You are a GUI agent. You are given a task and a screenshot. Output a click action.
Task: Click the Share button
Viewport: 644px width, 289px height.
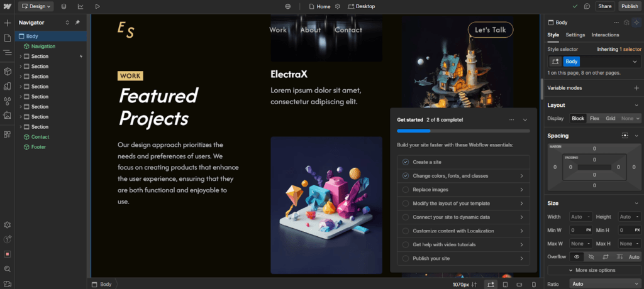coord(604,6)
